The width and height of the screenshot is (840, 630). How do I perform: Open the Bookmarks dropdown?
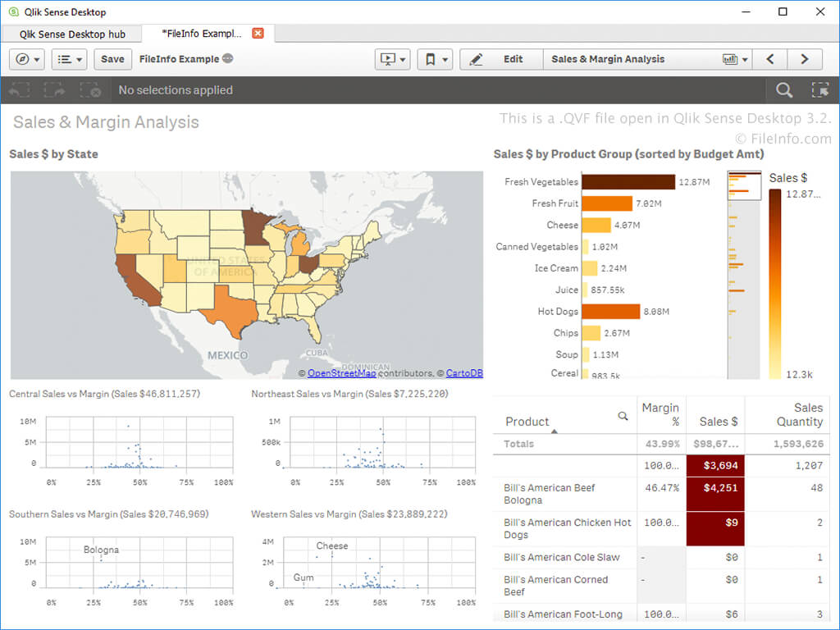pos(435,59)
